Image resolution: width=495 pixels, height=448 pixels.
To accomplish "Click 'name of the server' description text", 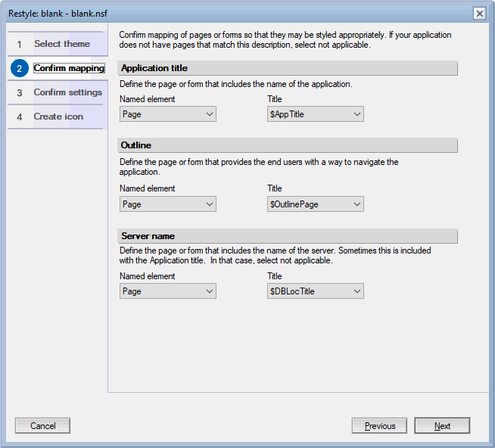I will [x=275, y=256].
